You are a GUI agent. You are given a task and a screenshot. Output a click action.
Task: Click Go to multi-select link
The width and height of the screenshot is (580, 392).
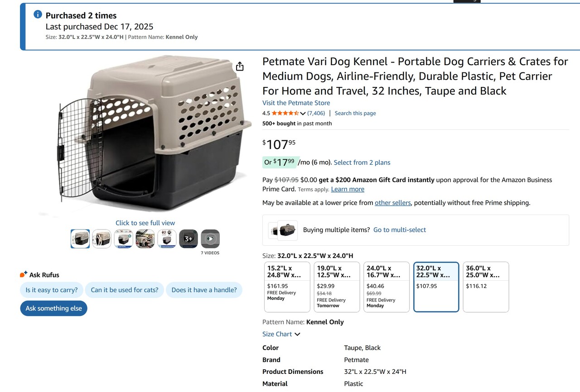399,230
